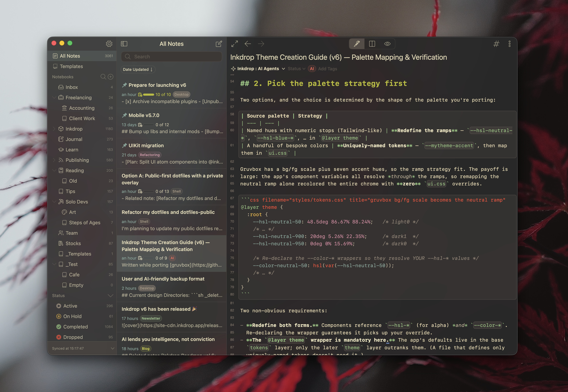This screenshot has height=392, width=568.
Task: Click the Learn graduation cap icon
Action: [x=61, y=150]
